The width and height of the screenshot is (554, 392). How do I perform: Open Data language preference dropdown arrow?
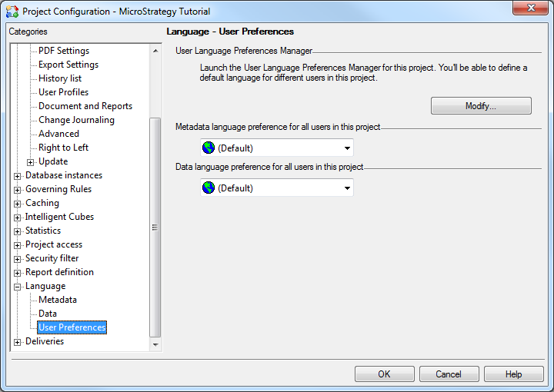point(347,188)
